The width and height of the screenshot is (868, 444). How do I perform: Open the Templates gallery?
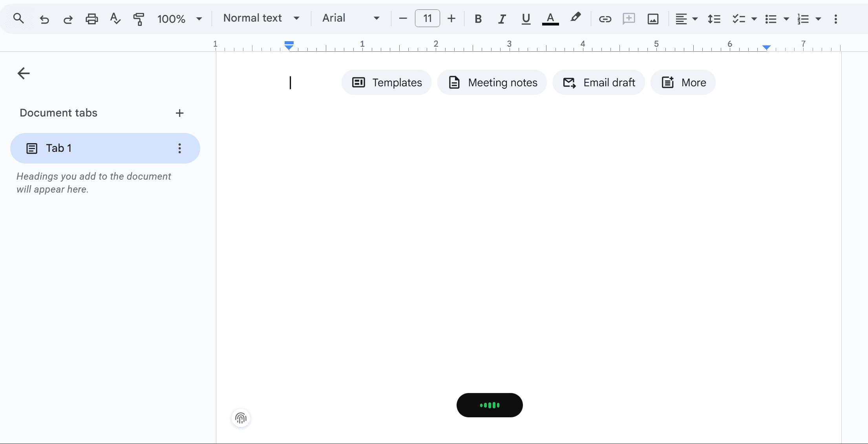coord(386,82)
